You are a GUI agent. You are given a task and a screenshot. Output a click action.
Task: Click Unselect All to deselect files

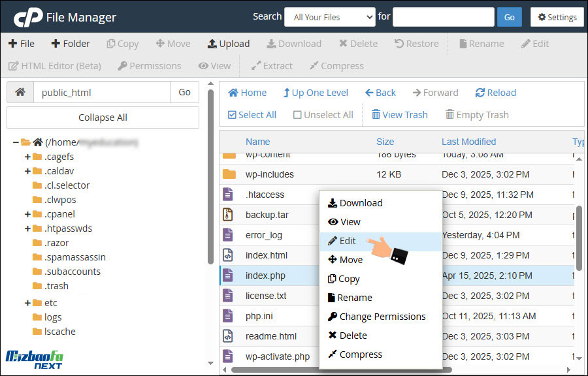(323, 114)
